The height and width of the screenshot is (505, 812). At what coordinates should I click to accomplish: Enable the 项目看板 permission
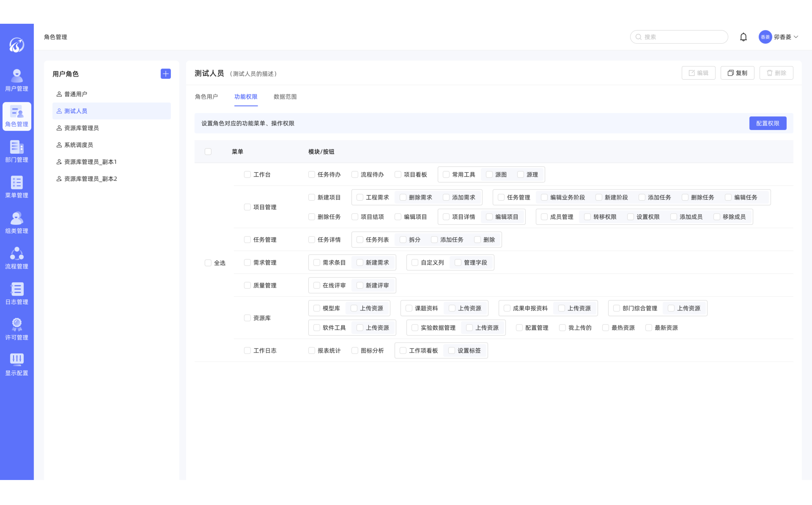(398, 174)
